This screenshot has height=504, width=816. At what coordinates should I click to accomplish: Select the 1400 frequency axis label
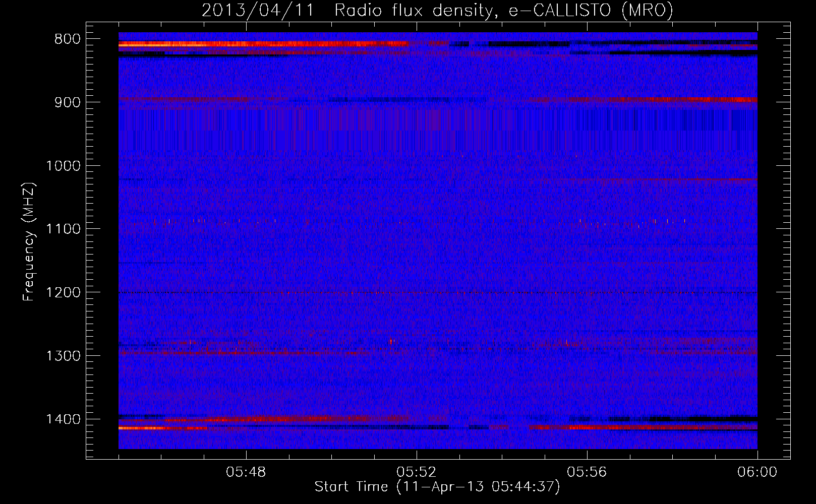(x=63, y=419)
